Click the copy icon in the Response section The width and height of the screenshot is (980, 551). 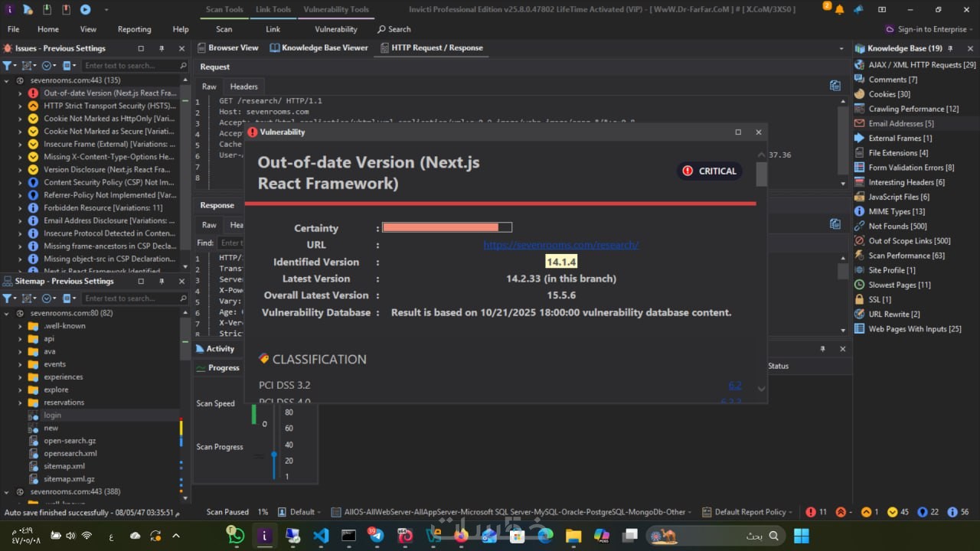pos(835,224)
